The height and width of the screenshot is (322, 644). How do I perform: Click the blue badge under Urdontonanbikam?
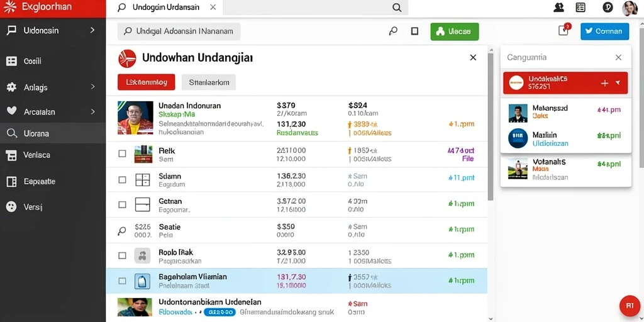218,312
